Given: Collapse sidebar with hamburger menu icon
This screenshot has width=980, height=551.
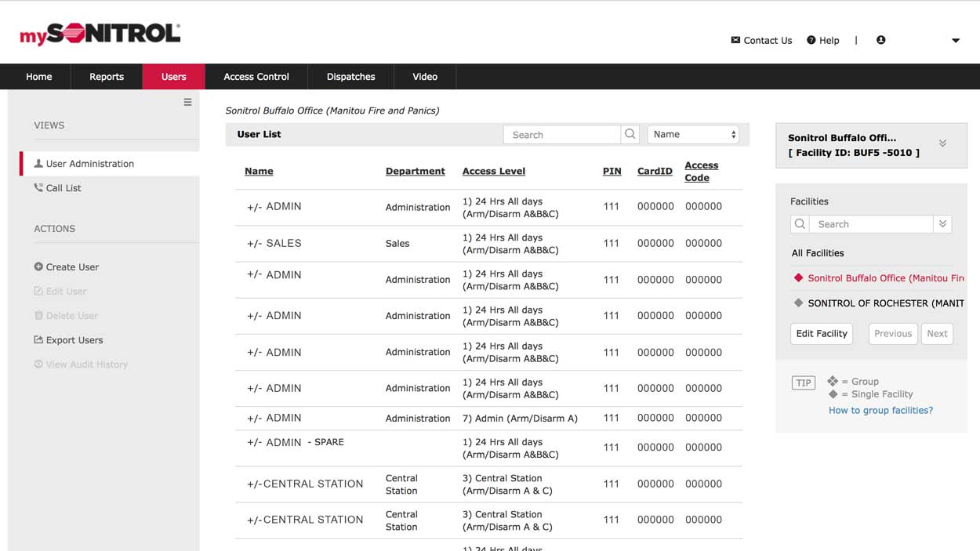Looking at the screenshot, I should (187, 102).
